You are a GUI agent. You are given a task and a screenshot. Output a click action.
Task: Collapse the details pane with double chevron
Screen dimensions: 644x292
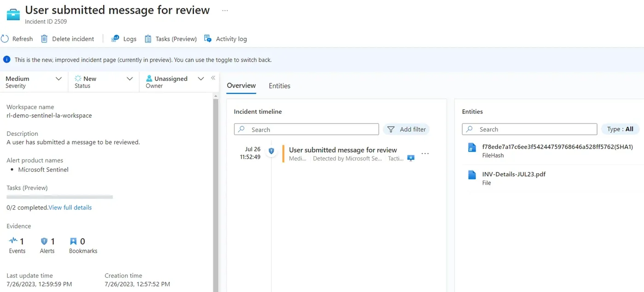click(x=213, y=78)
